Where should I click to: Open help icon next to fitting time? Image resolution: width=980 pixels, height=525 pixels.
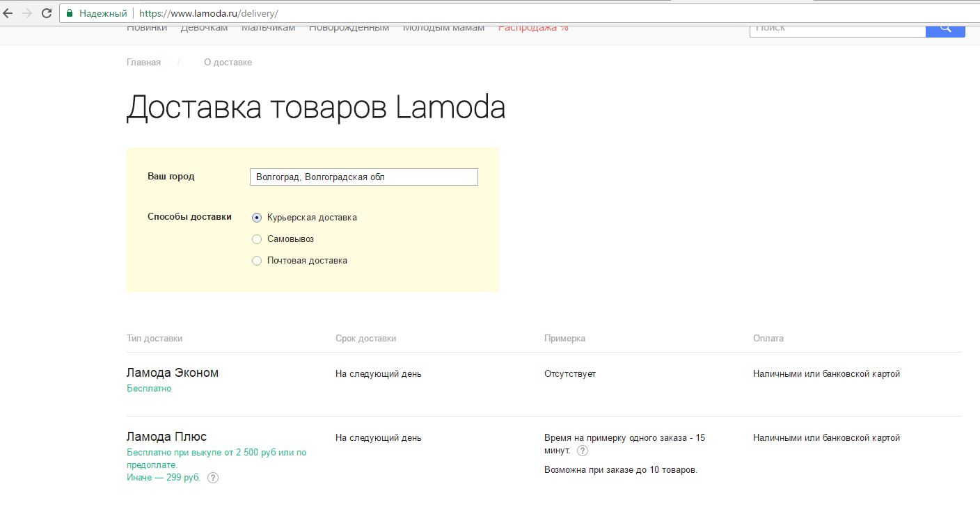point(583,451)
